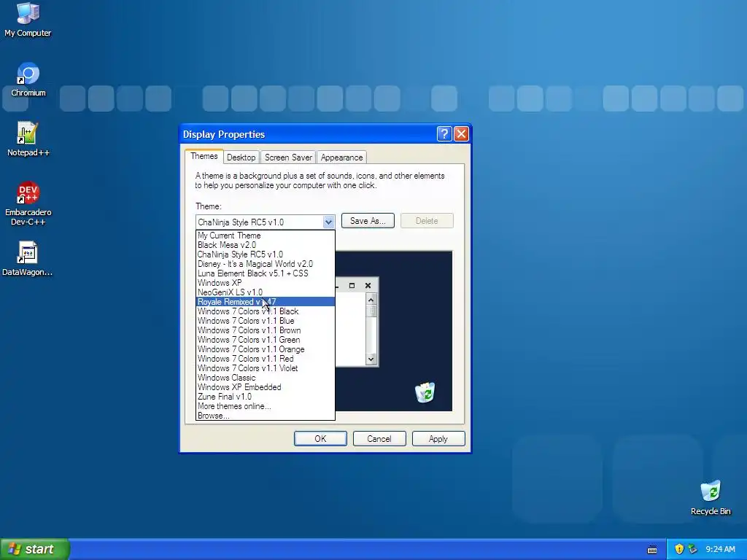The height and width of the screenshot is (560, 747).
Task: Choose the highlighted Royale Remixed theme
Action: click(x=266, y=302)
